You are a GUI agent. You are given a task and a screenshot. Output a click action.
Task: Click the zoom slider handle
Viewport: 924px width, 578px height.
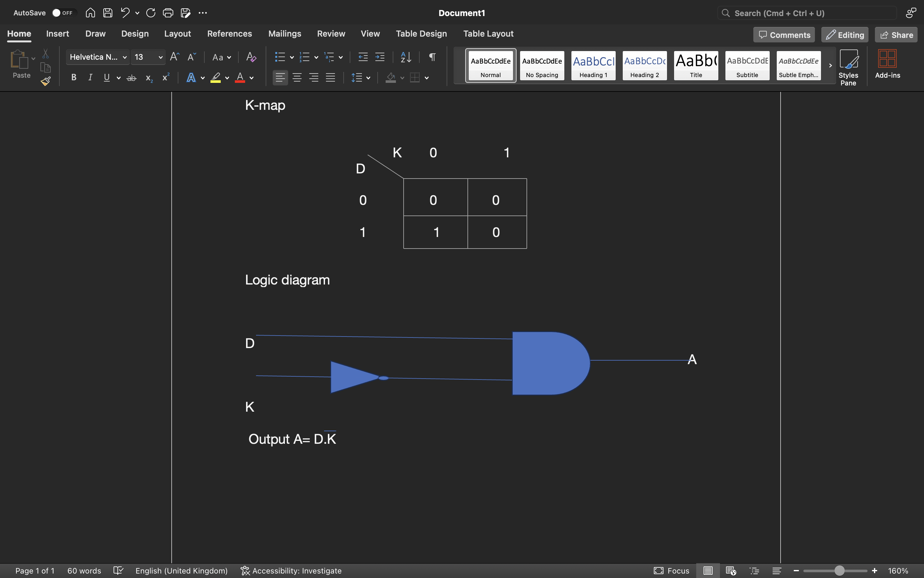[x=839, y=570]
